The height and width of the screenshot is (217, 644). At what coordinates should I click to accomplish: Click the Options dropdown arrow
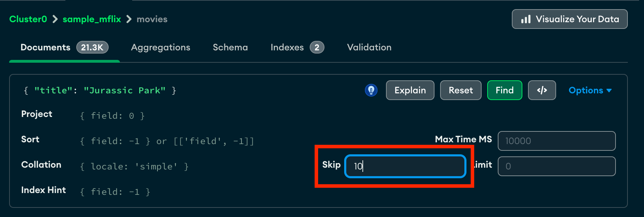tap(608, 91)
